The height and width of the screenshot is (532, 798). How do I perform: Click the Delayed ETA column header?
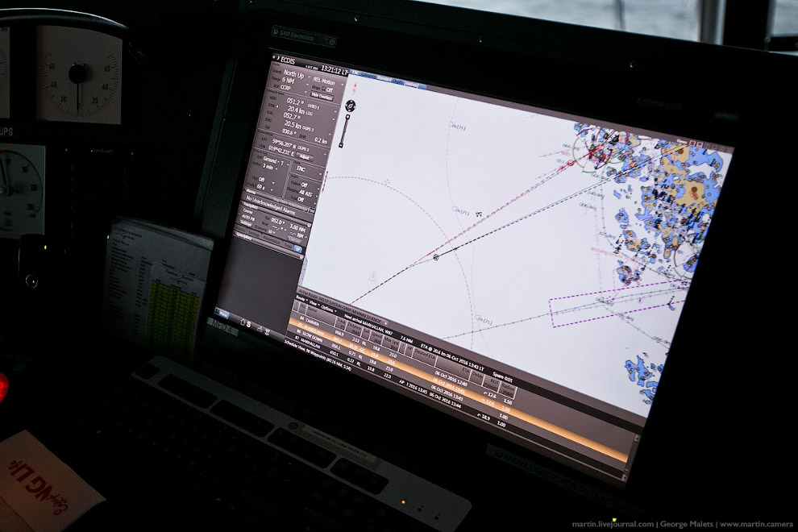pyautogui.click(x=425, y=355)
